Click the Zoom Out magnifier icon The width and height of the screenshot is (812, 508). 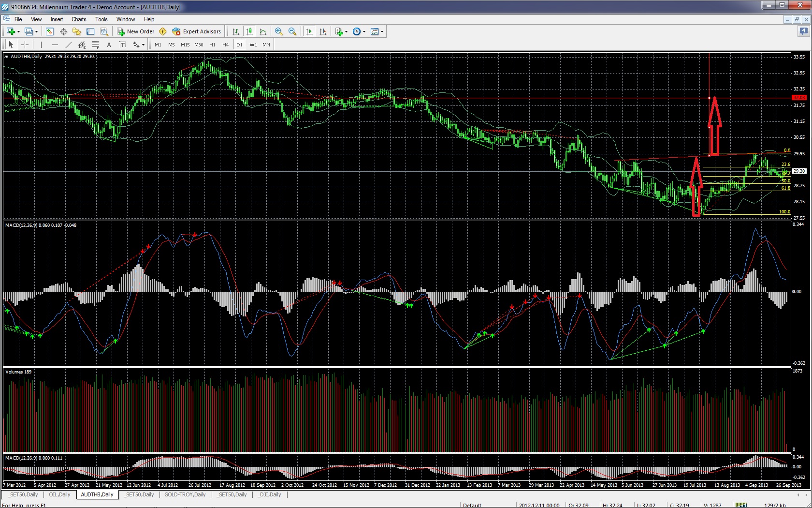point(292,31)
